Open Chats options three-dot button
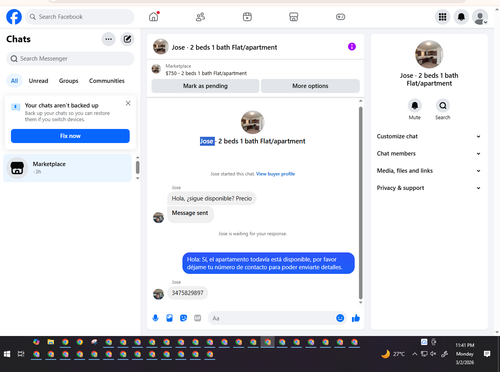The image size is (500, 372). [108, 39]
